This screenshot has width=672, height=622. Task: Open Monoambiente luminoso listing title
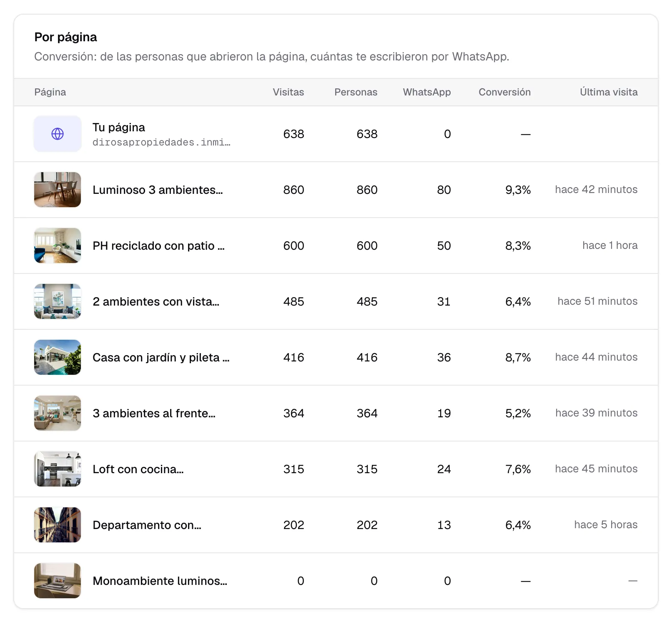(x=160, y=581)
